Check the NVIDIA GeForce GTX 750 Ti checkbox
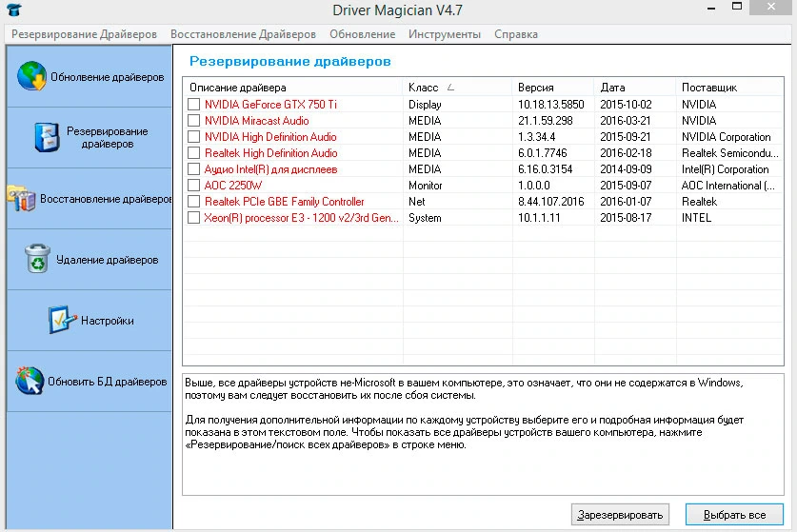 [193, 104]
